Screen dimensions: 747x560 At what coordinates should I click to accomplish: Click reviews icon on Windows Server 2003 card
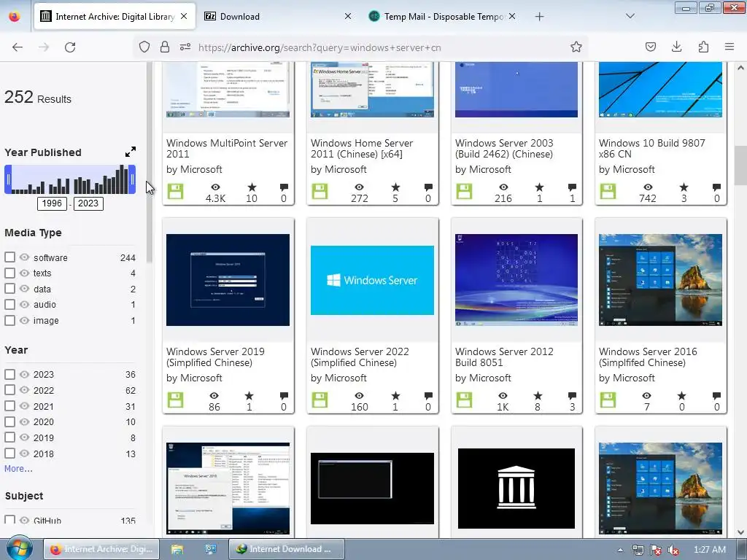point(572,187)
